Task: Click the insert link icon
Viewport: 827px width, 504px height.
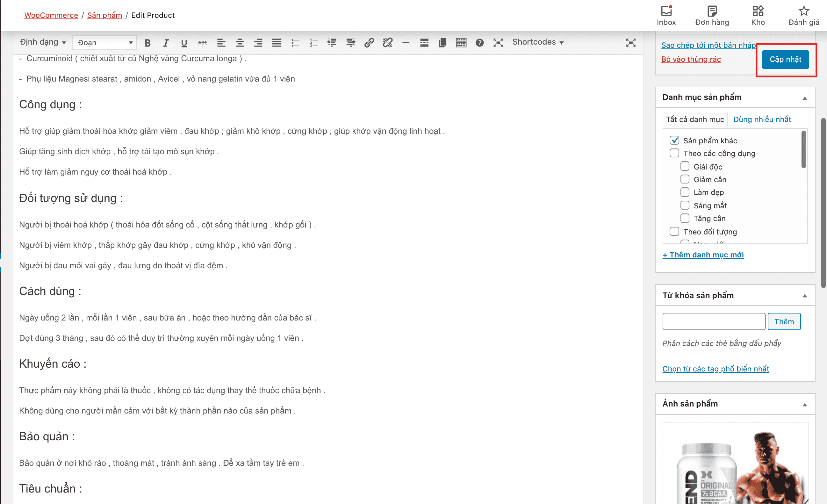Action: click(x=369, y=43)
